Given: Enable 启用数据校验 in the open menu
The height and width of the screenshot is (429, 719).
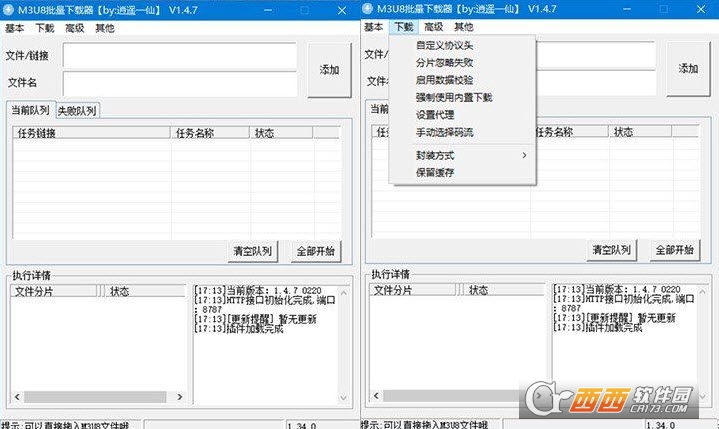Looking at the screenshot, I should [445, 79].
